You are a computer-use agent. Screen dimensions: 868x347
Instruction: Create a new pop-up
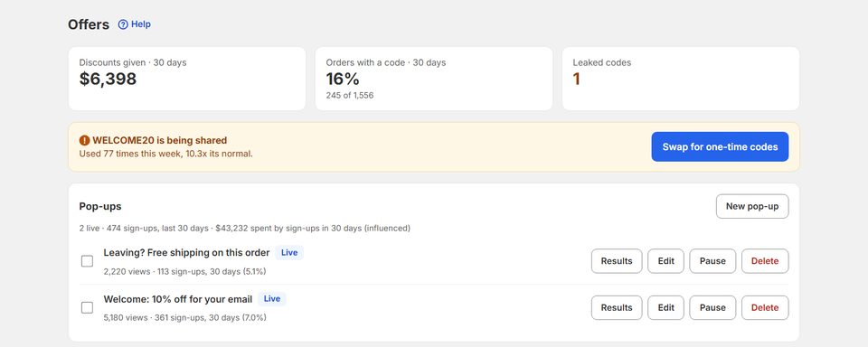click(x=751, y=206)
